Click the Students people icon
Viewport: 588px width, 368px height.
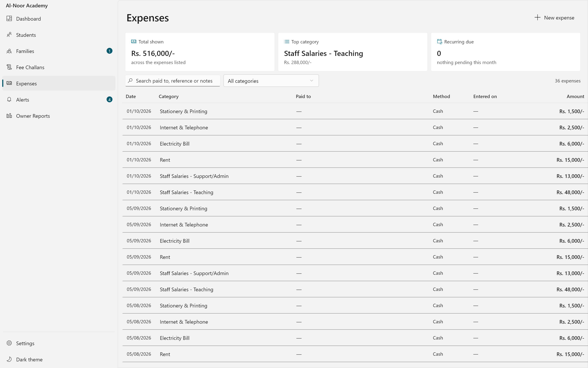coord(9,35)
